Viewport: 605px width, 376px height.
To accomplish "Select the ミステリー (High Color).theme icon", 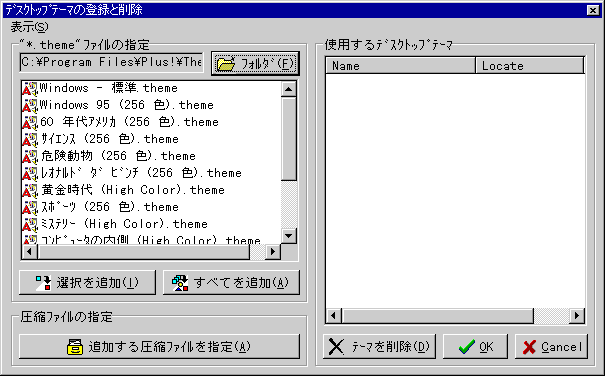I will [x=30, y=224].
